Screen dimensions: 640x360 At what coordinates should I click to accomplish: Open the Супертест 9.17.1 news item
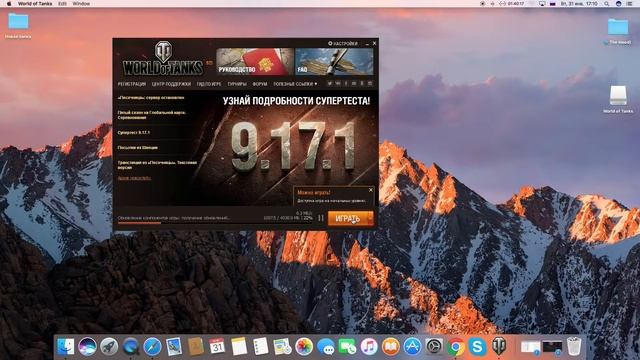tap(133, 133)
